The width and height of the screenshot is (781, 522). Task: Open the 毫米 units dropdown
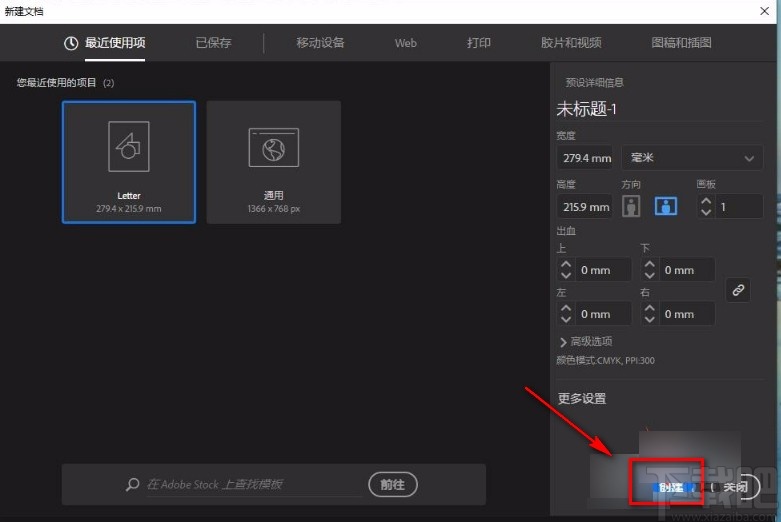(692, 158)
